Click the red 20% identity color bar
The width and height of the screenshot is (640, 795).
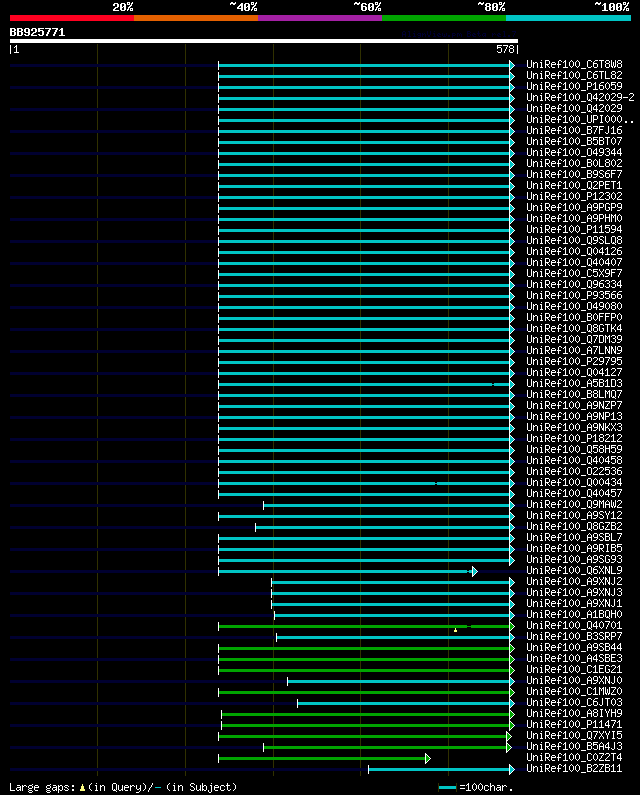point(72,18)
